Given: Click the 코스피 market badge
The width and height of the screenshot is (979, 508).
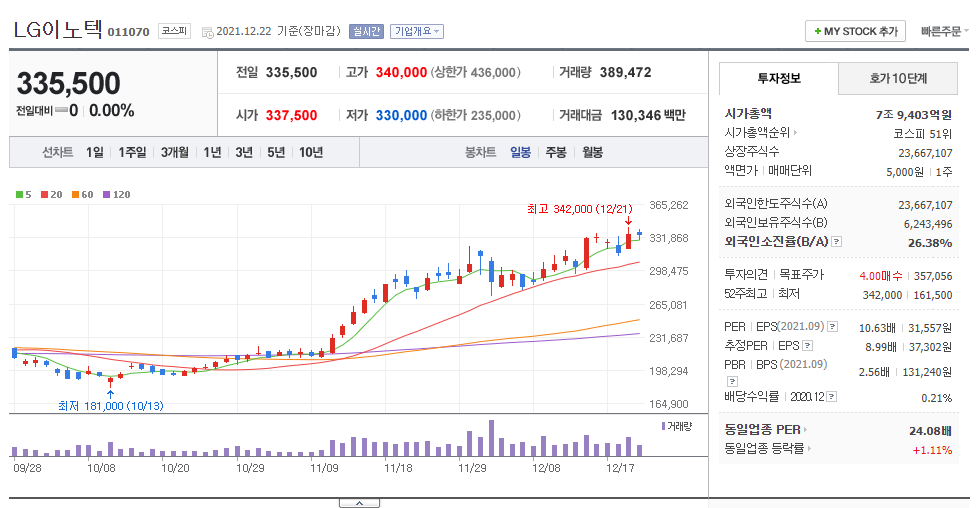Looking at the screenshot, I should [174, 31].
